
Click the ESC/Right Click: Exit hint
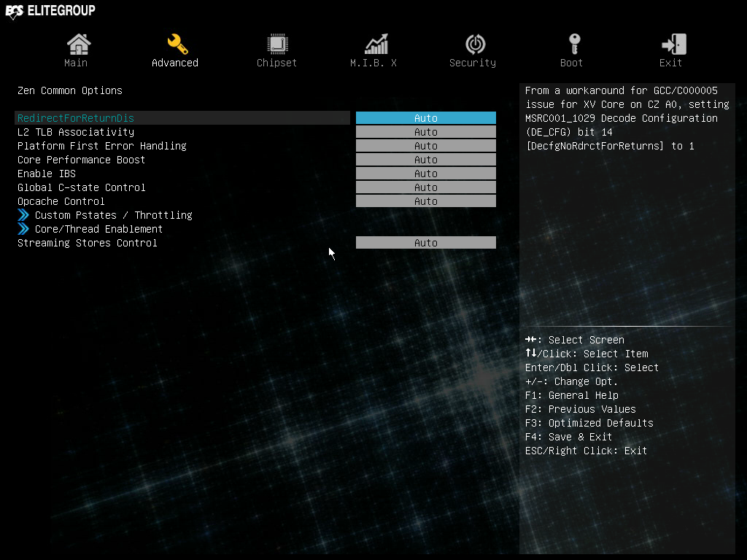(x=586, y=451)
